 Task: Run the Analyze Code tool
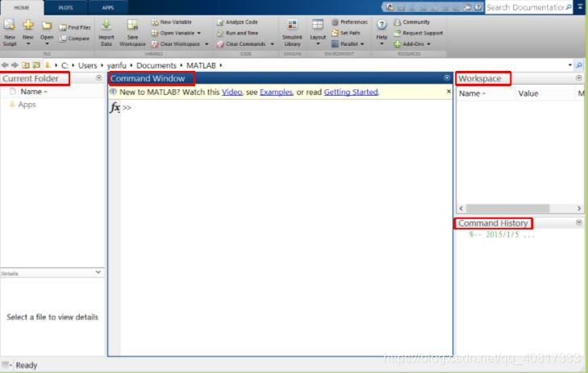pyautogui.click(x=237, y=22)
